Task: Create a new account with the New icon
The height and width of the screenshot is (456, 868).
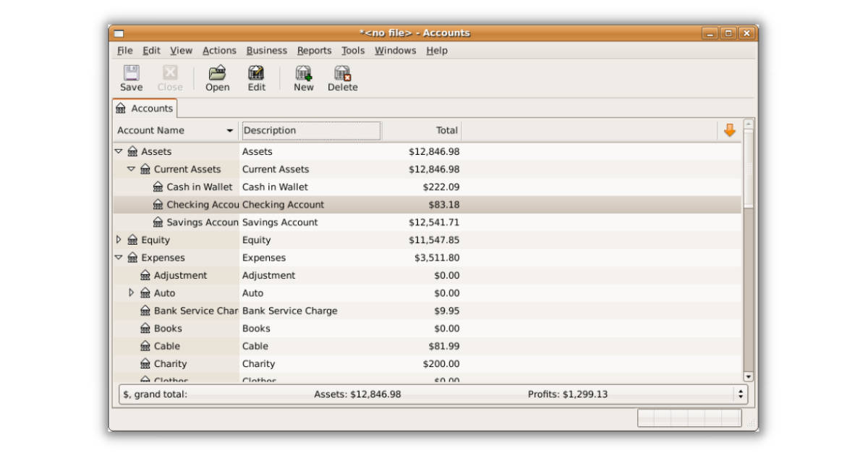Action: coord(303,77)
